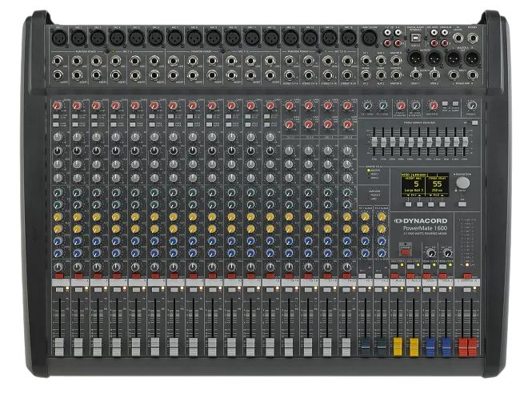Image resolution: width=532 pixels, height=410 pixels.
Task: Select the MON 2 XLR output socket
Action: 434,58
